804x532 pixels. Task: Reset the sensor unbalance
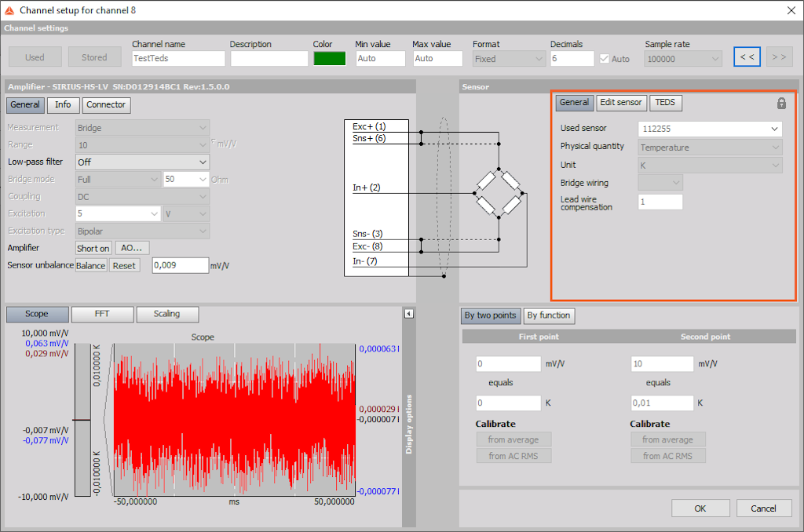tap(124, 266)
